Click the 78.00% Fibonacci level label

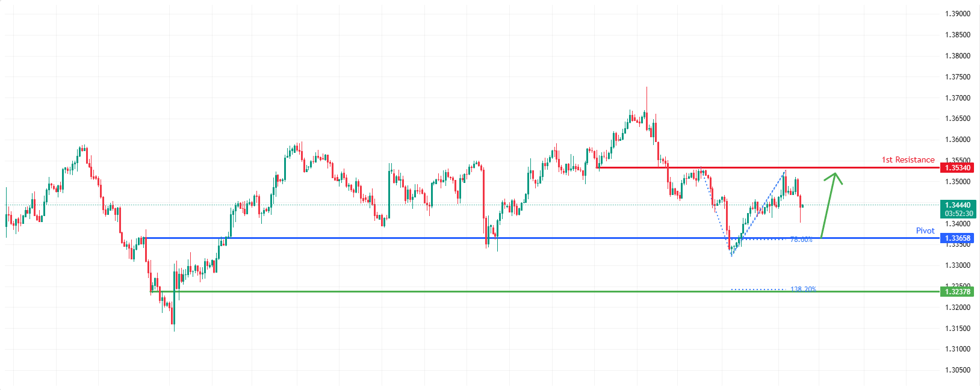(x=801, y=240)
